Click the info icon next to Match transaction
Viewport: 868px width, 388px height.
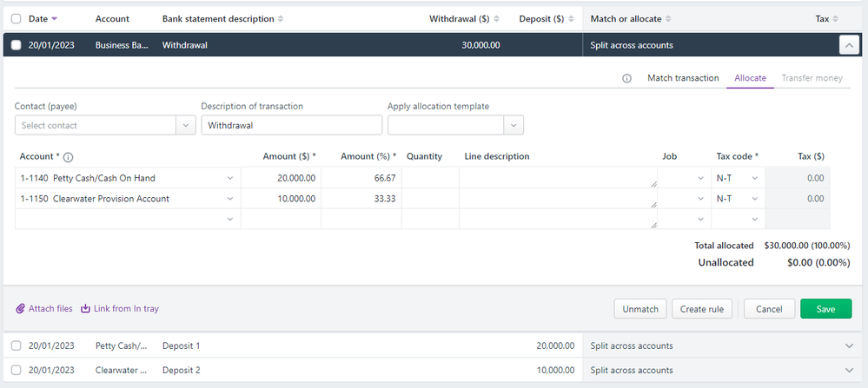tap(626, 78)
